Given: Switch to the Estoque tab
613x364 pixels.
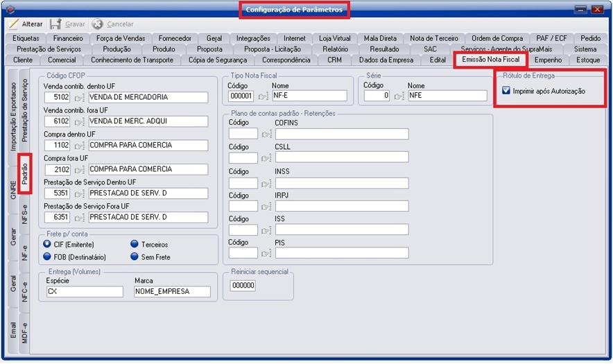Looking at the screenshot, I should coord(583,60).
